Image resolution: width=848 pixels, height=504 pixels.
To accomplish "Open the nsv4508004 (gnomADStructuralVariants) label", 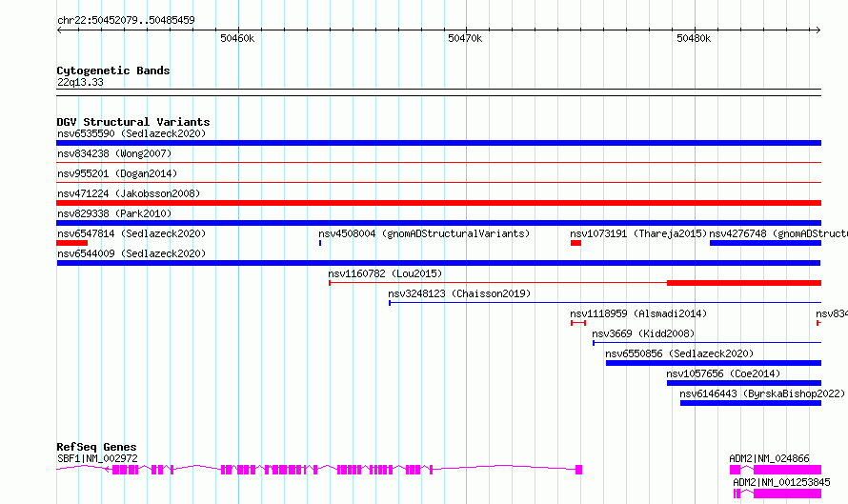I will pos(424,233).
